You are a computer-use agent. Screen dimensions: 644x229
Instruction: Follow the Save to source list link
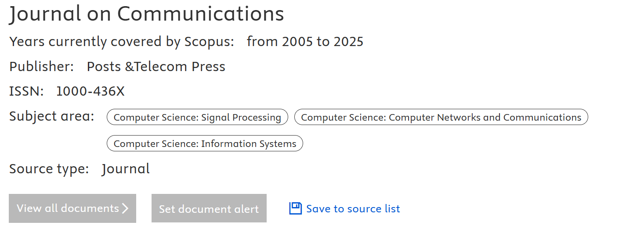pos(353,209)
